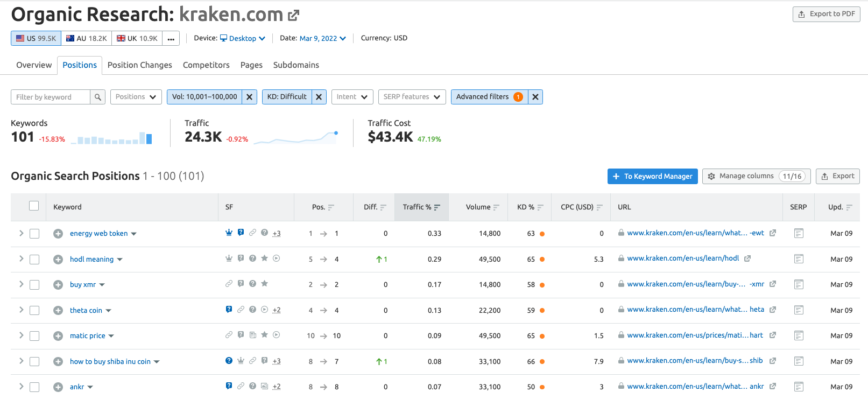Open the Subdomains tab

point(296,65)
